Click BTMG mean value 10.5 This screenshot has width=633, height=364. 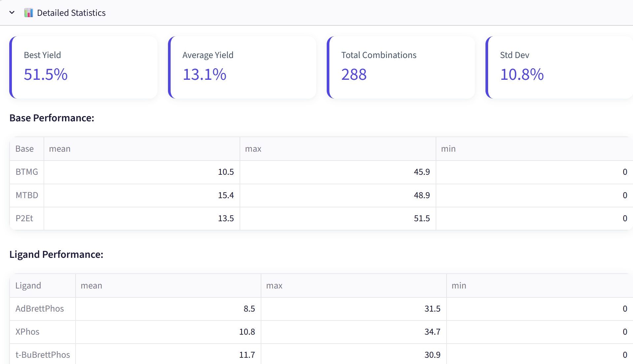[226, 172]
